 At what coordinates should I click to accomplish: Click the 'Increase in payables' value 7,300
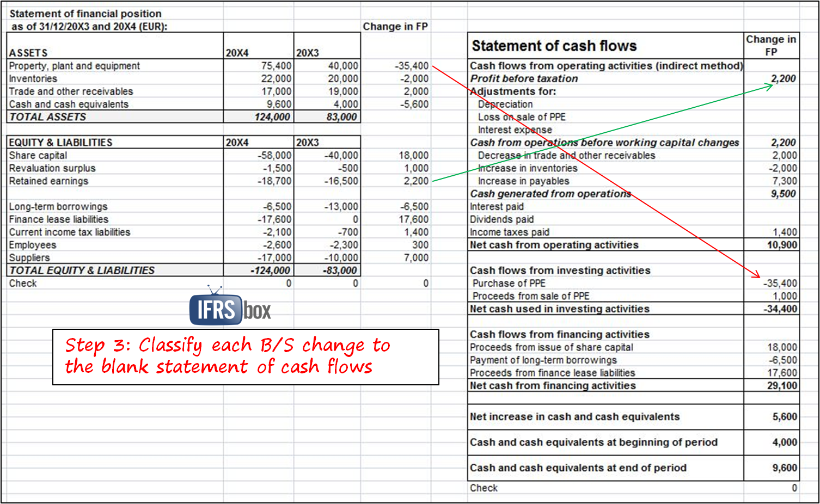(784, 181)
